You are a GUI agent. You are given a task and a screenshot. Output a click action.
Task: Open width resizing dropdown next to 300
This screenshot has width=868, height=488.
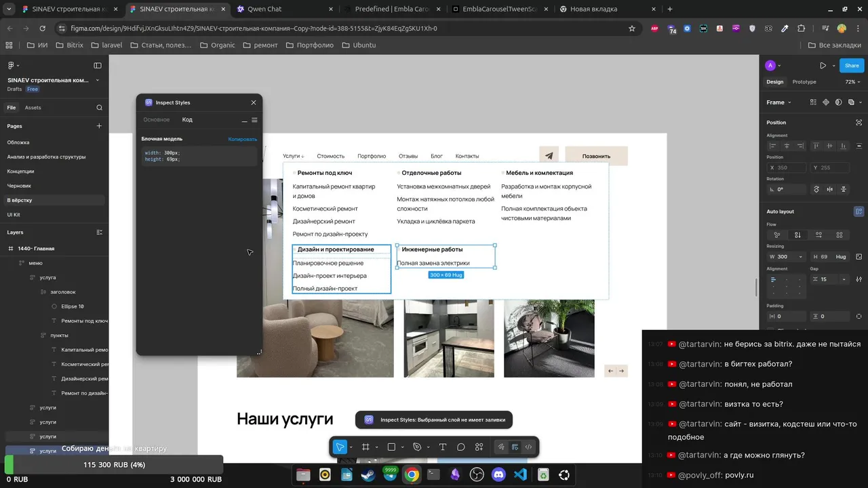[801, 257]
